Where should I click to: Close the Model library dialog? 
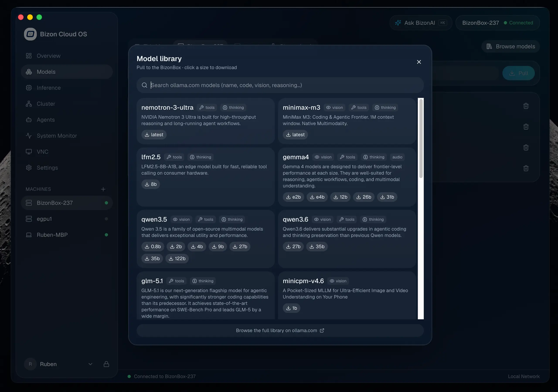click(x=419, y=62)
